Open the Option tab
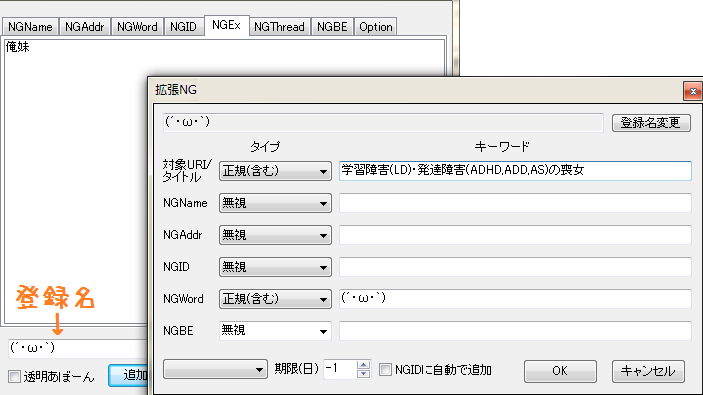Screen dimensions: 703x395 376,27
